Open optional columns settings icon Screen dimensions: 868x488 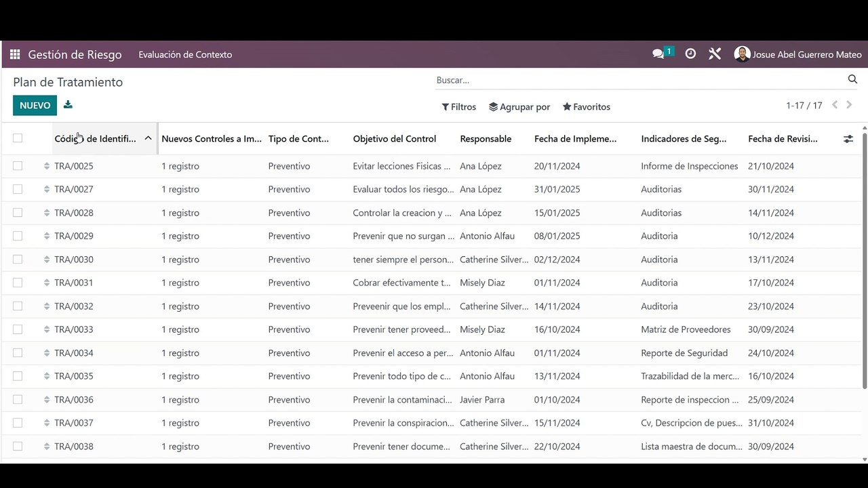coord(848,139)
